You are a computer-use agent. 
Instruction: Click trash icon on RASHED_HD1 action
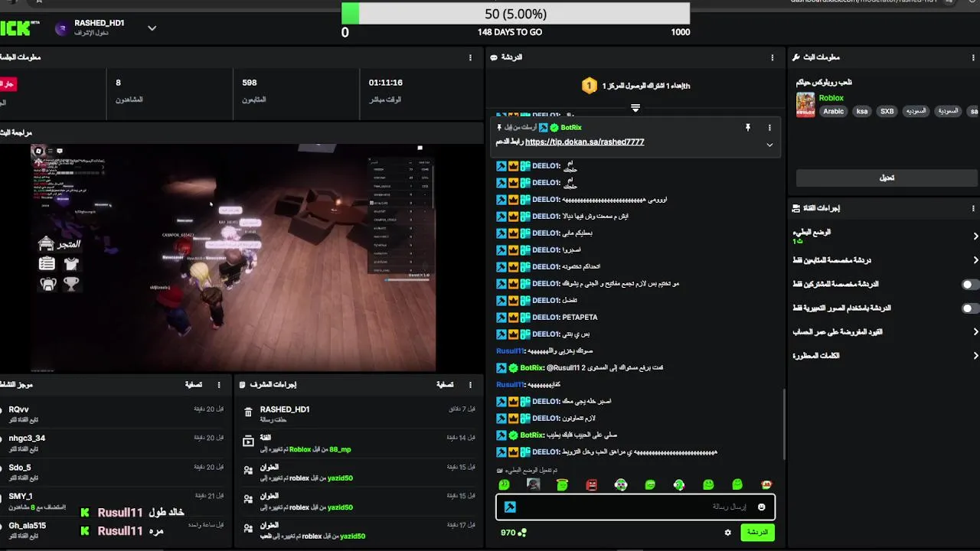pos(248,412)
